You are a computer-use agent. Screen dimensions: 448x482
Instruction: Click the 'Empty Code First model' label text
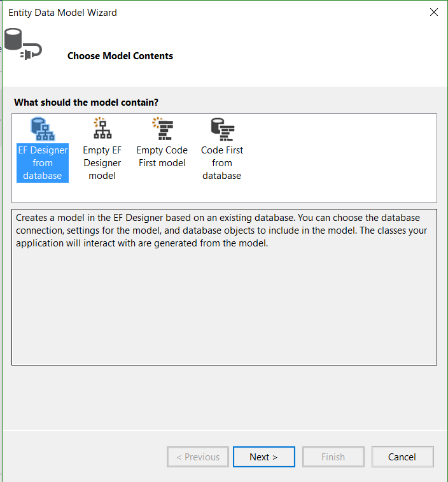[162, 157]
